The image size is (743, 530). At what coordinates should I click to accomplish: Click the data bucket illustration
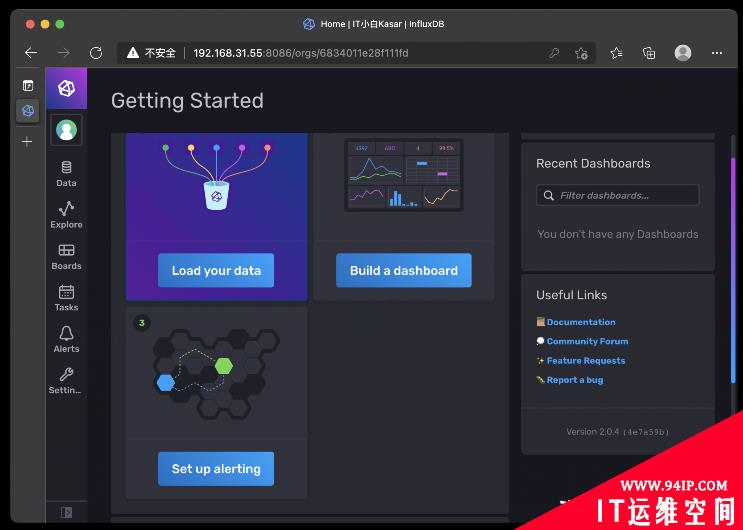point(217,177)
